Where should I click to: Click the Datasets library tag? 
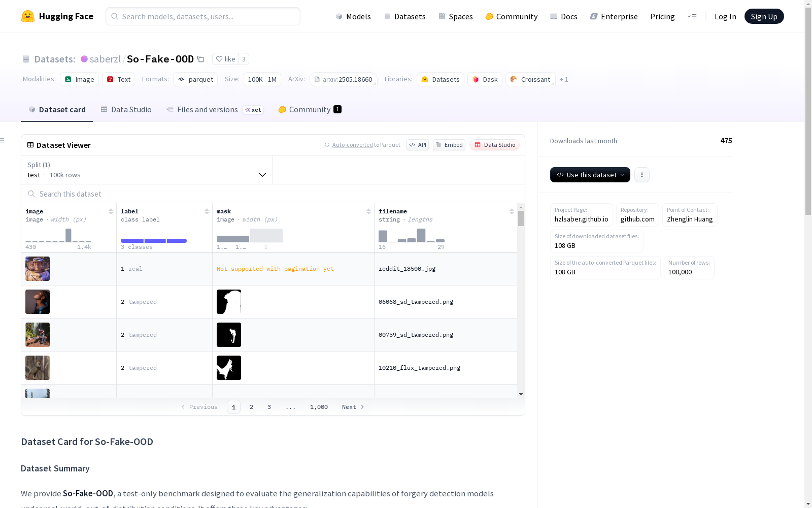click(x=441, y=79)
